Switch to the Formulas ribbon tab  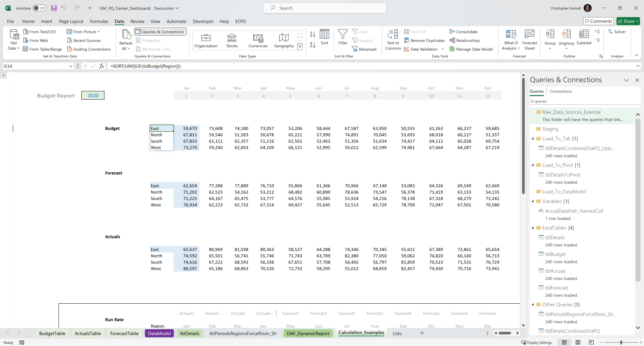[x=99, y=21]
